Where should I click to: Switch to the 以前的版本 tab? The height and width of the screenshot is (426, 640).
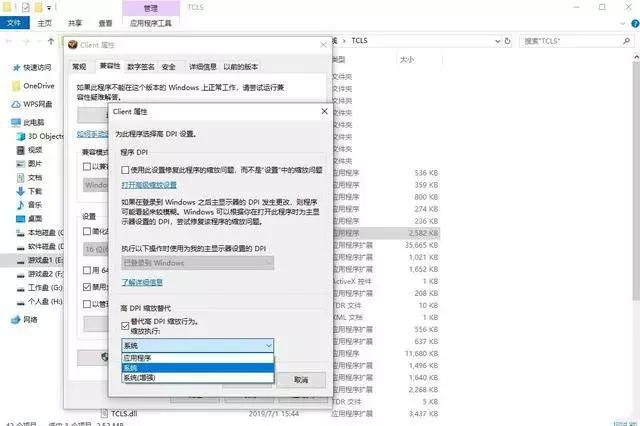pos(241,67)
